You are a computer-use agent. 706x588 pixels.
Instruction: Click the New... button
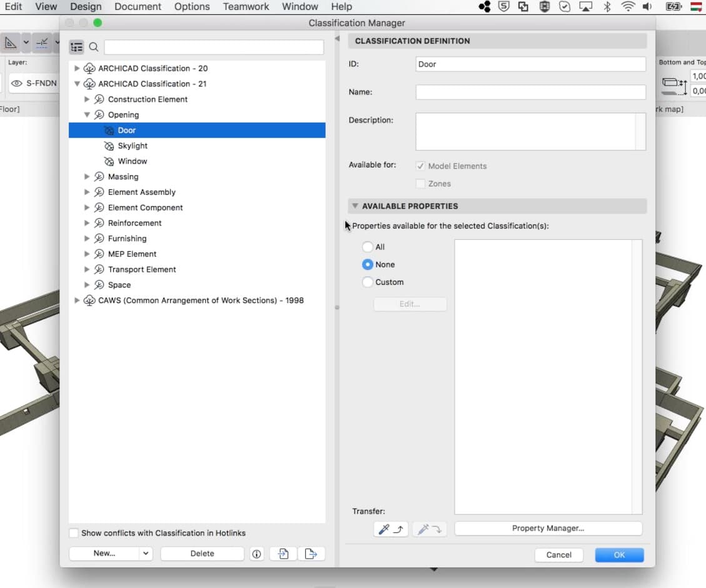[x=104, y=554]
